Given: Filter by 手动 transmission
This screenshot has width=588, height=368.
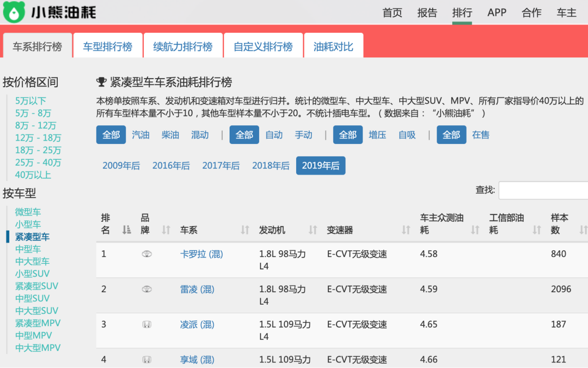Looking at the screenshot, I should [x=303, y=135].
